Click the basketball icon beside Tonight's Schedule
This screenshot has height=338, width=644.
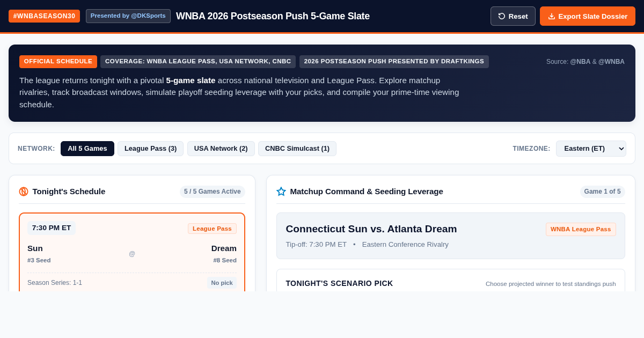[24, 192]
